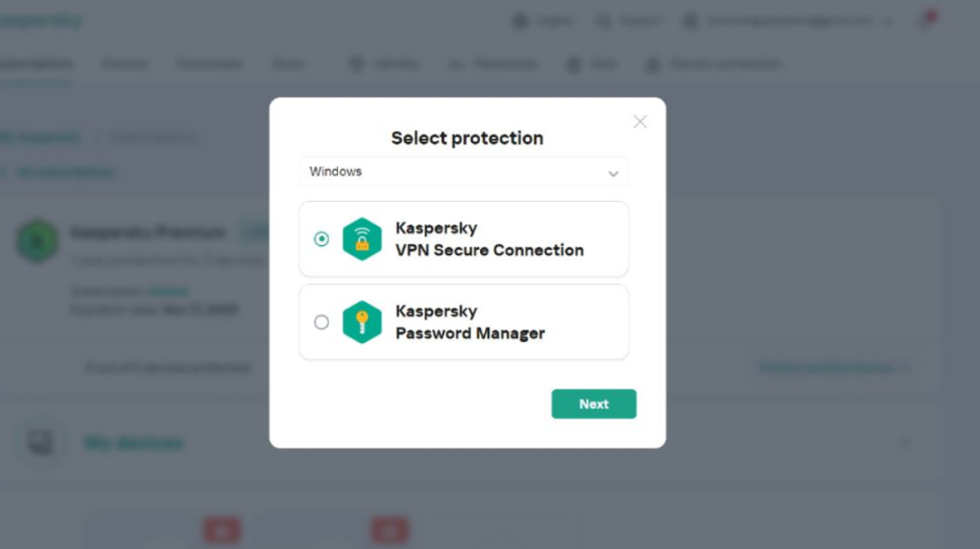Close the Select protection dialog
The width and height of the screenshot is (980, 549).
(x=640, y=122)
